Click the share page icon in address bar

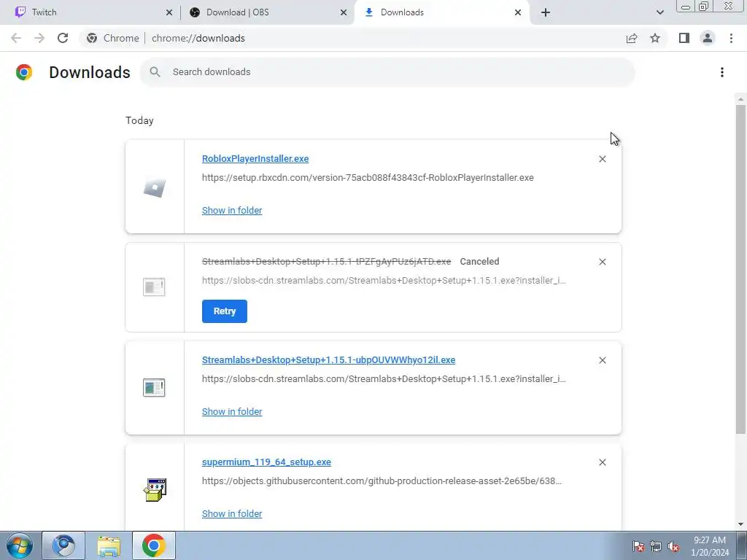[632, 38]
